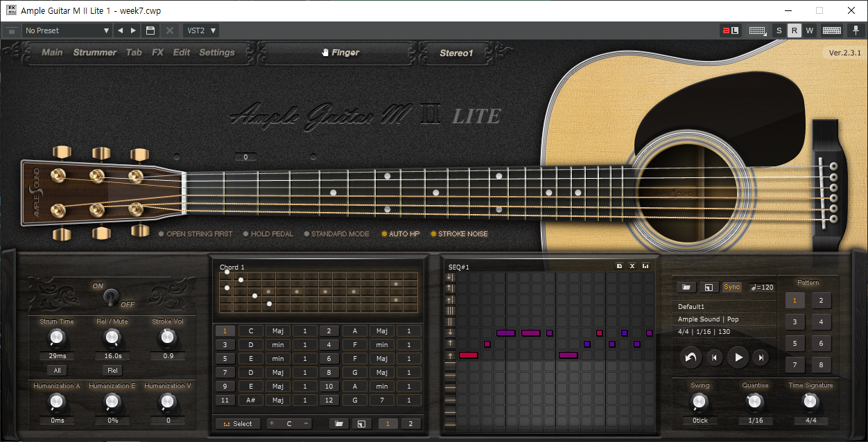This screenshot has width=868, height=442.
Task: Open the Edit tab
Action: 182,53
